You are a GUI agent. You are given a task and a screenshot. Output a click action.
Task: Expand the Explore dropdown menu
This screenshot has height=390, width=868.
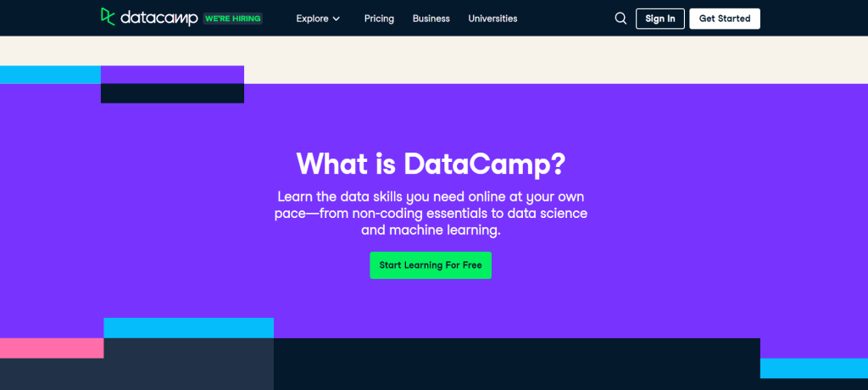(318, 19)
